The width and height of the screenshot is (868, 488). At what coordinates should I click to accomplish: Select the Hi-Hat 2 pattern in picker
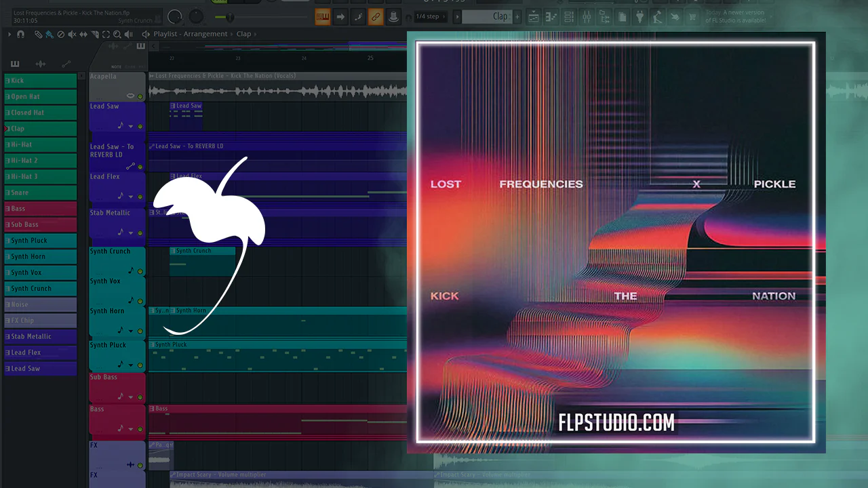point(40,161)
